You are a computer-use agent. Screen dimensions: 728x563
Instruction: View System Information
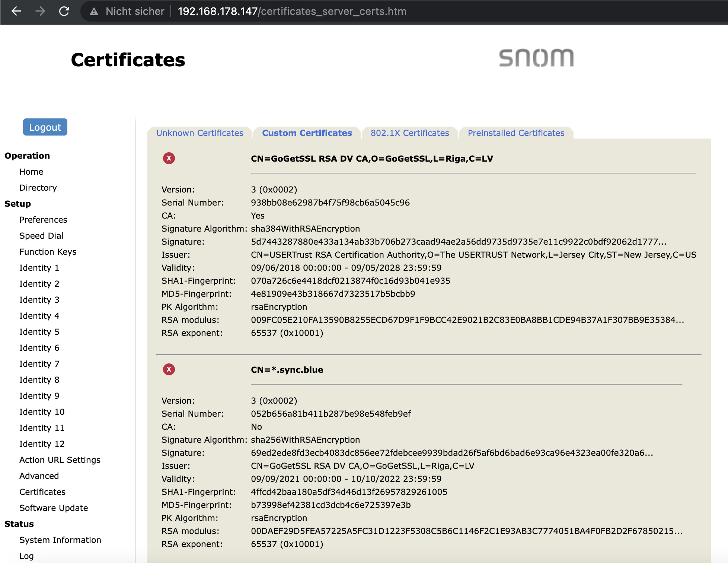coord(60,540)
